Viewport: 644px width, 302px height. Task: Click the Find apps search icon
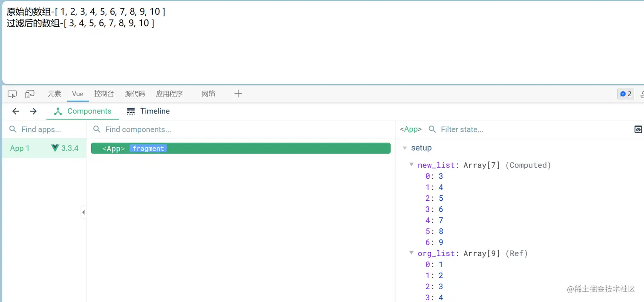coord(13,129)
